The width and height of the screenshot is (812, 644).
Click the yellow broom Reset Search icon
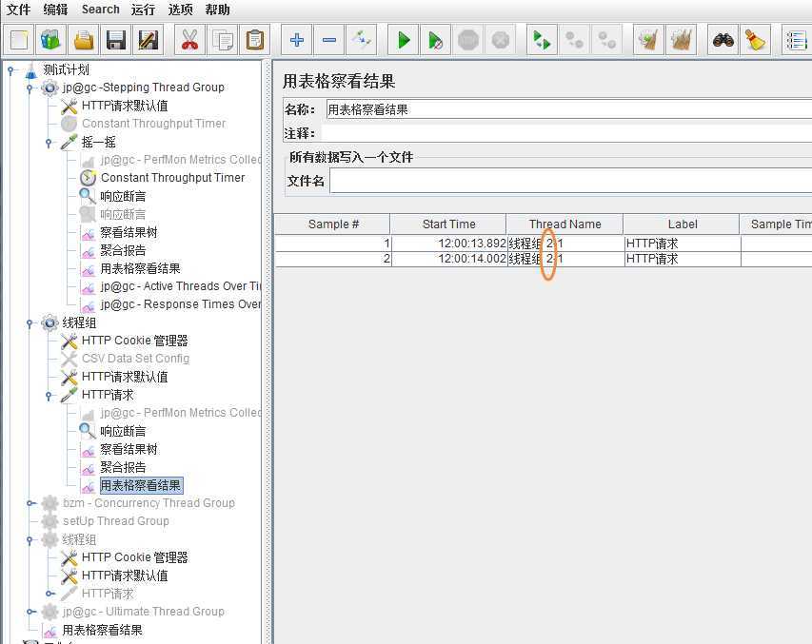755,40
